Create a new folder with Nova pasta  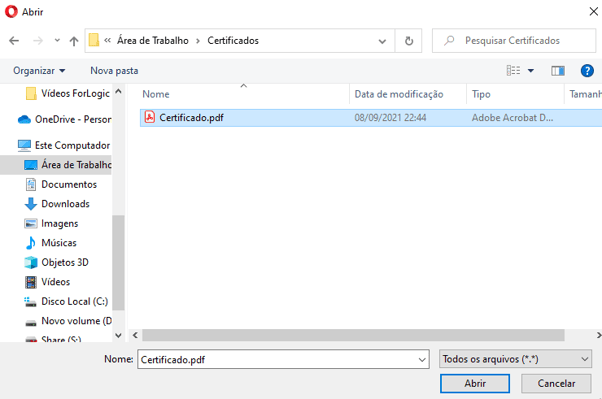[x=114, y=71]
